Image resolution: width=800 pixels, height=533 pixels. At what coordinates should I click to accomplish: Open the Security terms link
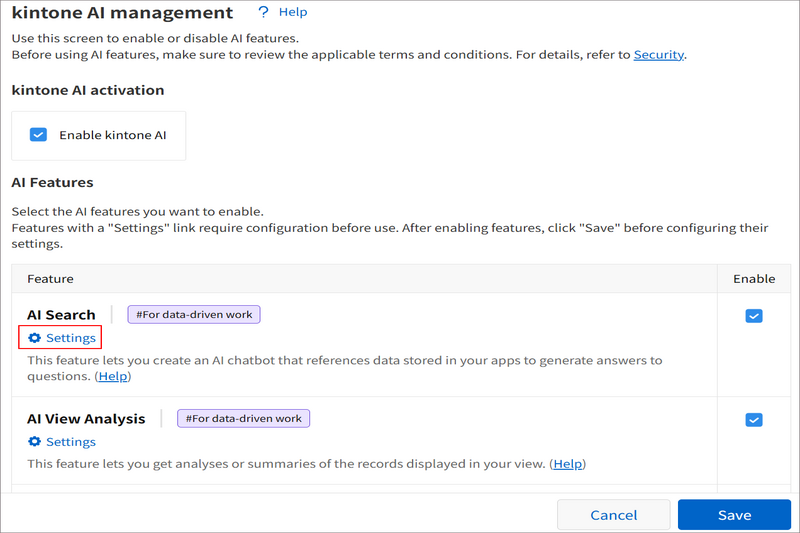659,55
